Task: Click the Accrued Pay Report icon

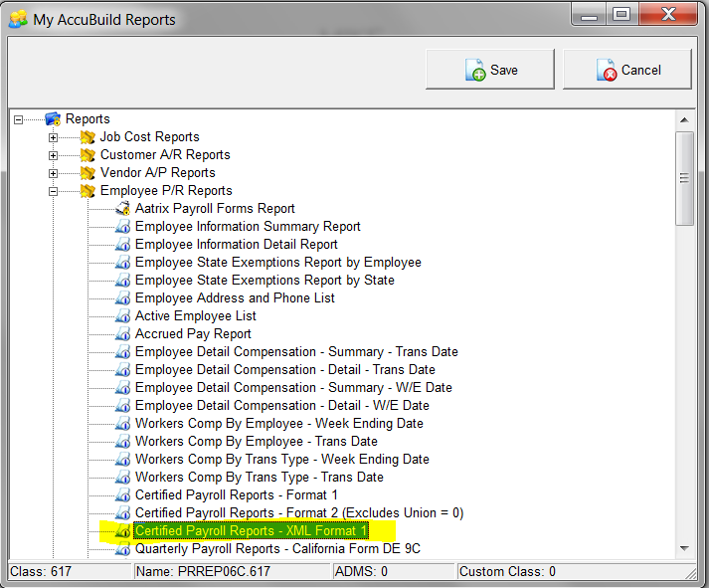Action: coord(122,334)
